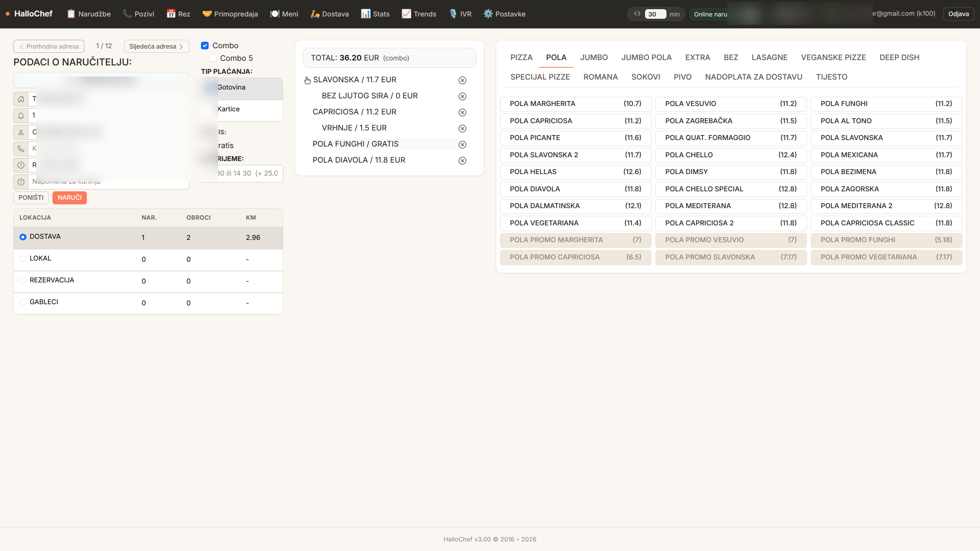This screenshot has height=551, width=980.
Task: Go to Sljedeća adresa
Action: click(x=156, y=46)
